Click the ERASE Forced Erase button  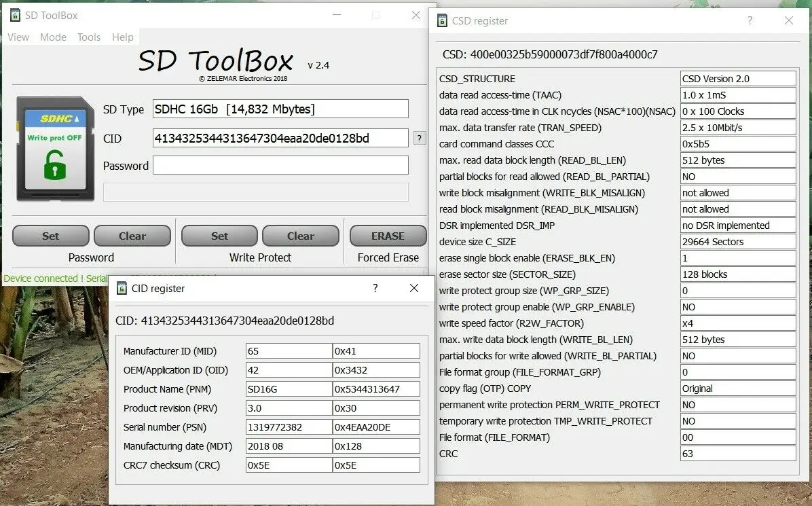[x=388, y=236]
